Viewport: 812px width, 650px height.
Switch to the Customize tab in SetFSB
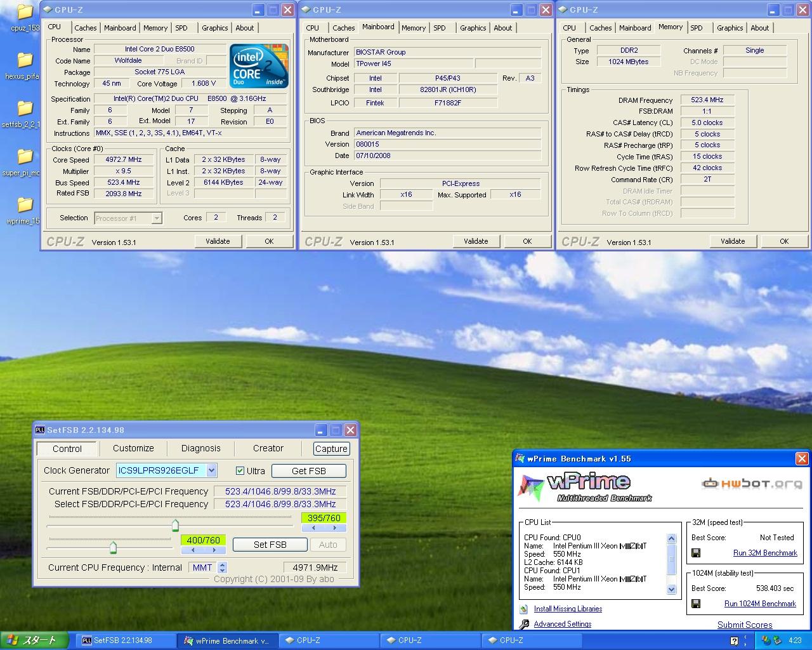(133, 448)
